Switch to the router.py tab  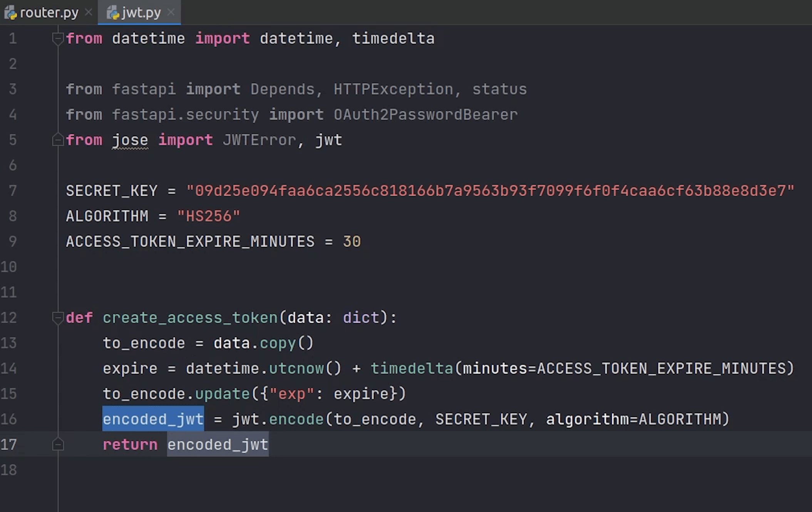click(x=49, y=12)
